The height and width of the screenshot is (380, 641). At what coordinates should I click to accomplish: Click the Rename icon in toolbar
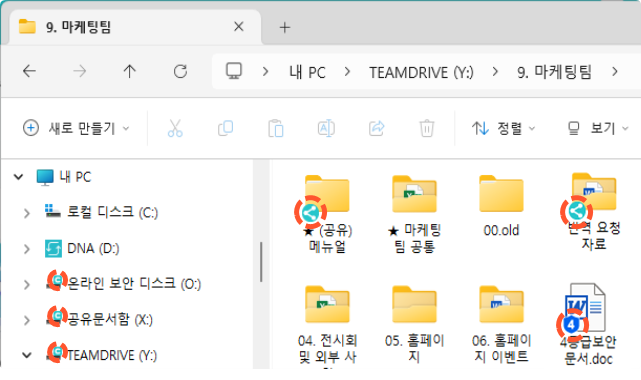pyautogui.click(x=326, y=128)
